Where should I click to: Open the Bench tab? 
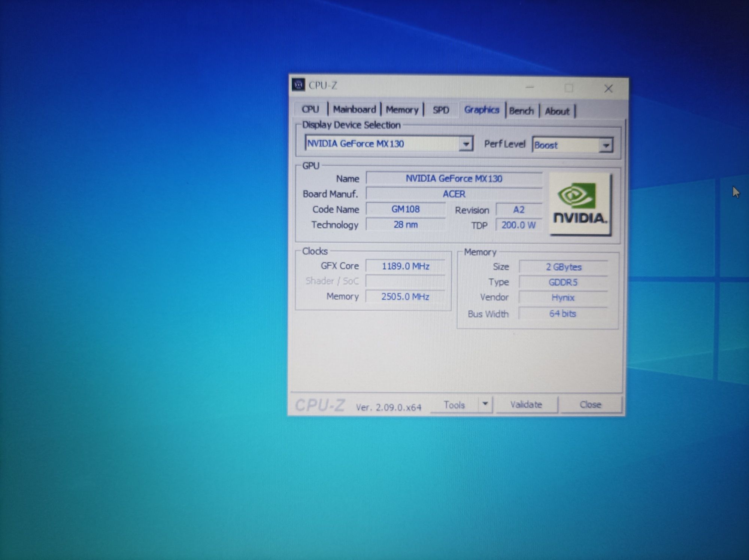click(521, 111)
